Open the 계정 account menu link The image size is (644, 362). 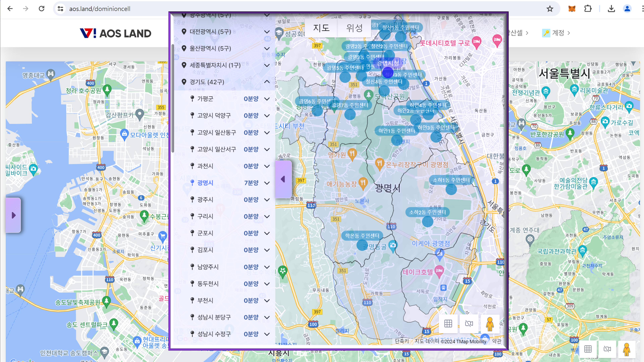click(558, 33)
